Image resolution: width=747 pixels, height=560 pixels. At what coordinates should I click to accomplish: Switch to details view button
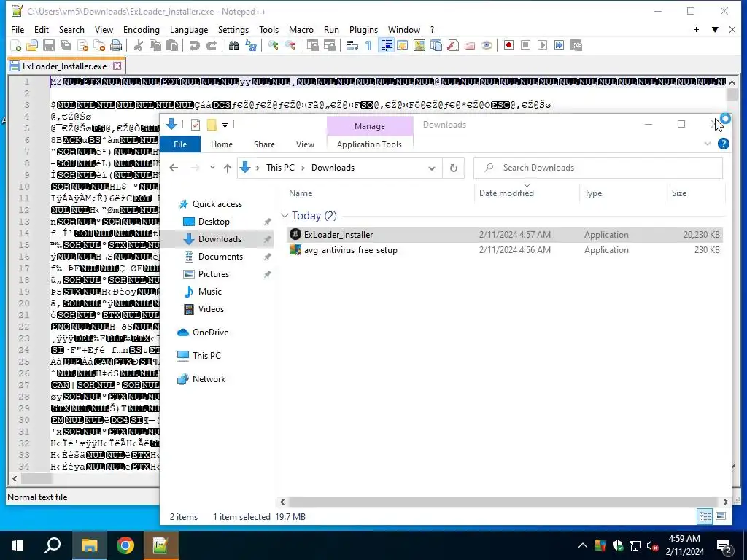coord(705,516)
